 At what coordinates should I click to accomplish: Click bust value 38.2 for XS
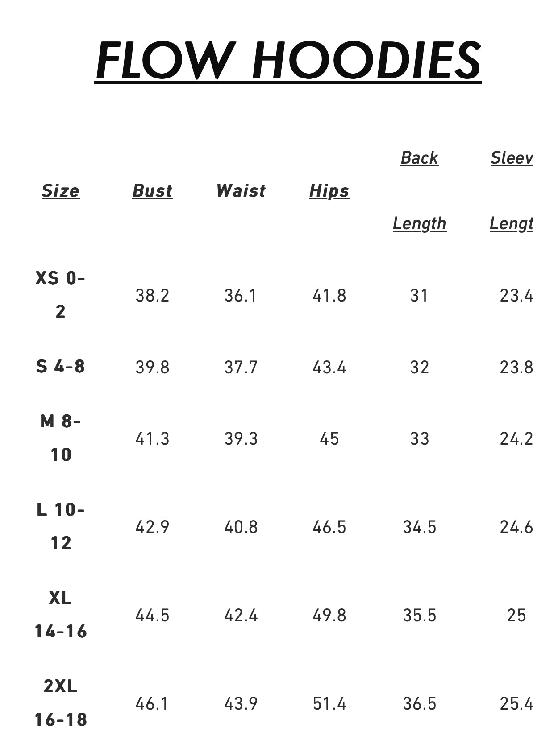pos(152,296)
